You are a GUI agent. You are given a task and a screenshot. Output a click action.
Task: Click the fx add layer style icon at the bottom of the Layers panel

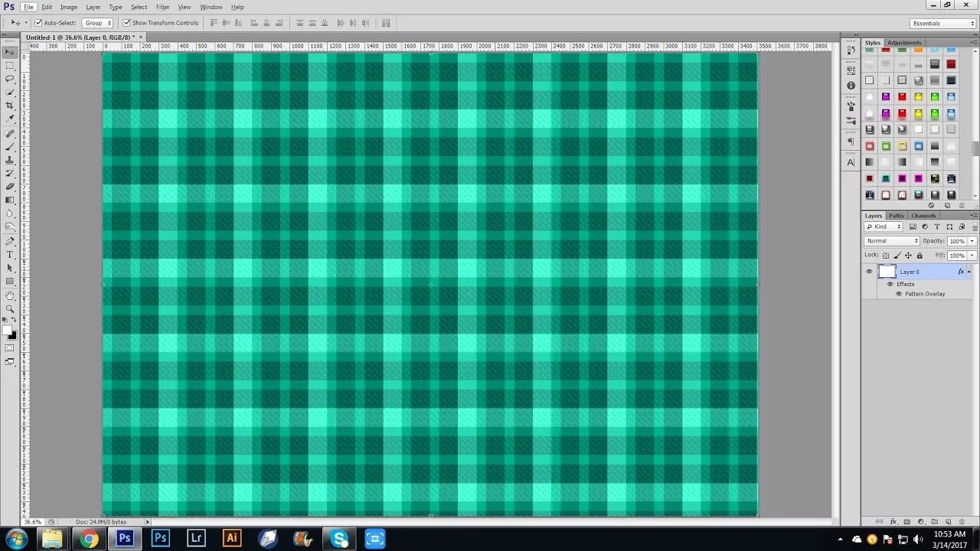pyautogui.click(x=893, y=522)
